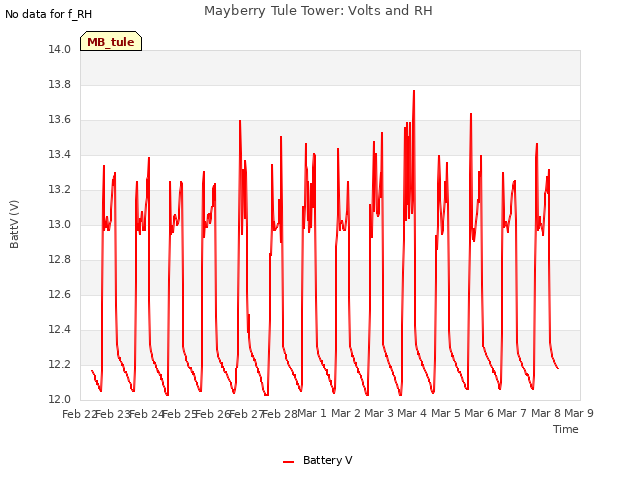Click the 13.8 y-axis tick label
The width and height of the screenshot is (640, 480).
click(x=59, y=85)
